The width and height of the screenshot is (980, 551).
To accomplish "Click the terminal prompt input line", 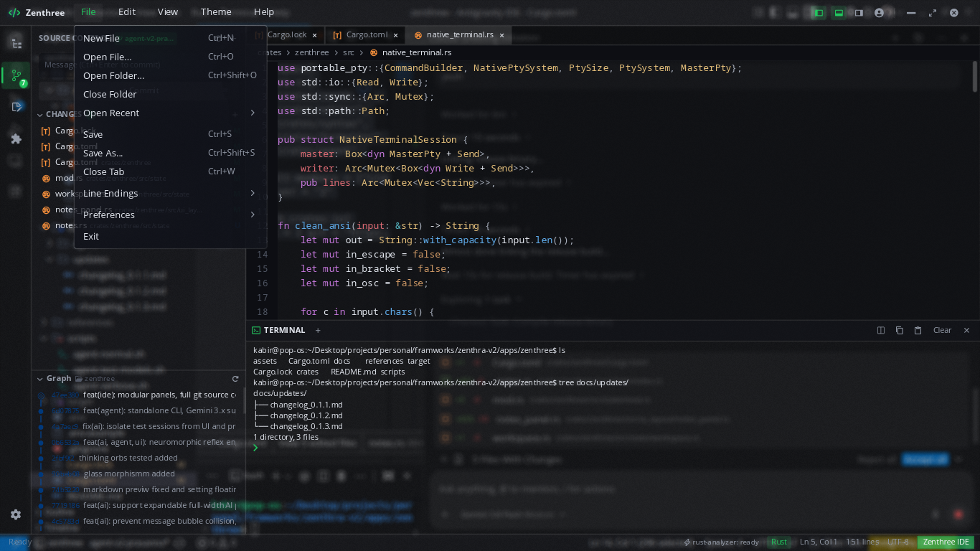I will pos(613,448).
